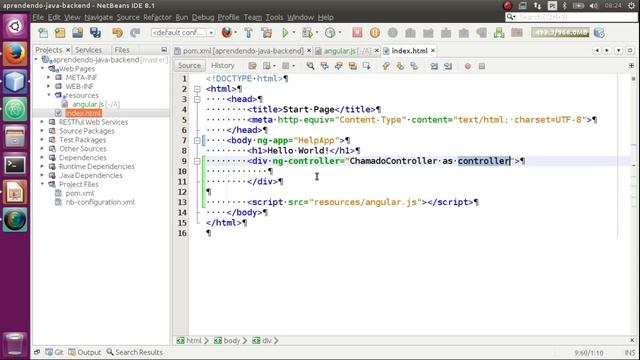The height and width of the screenshot is (360, 640).
Task: Click the memory usage bar
Action: [560, 33]
